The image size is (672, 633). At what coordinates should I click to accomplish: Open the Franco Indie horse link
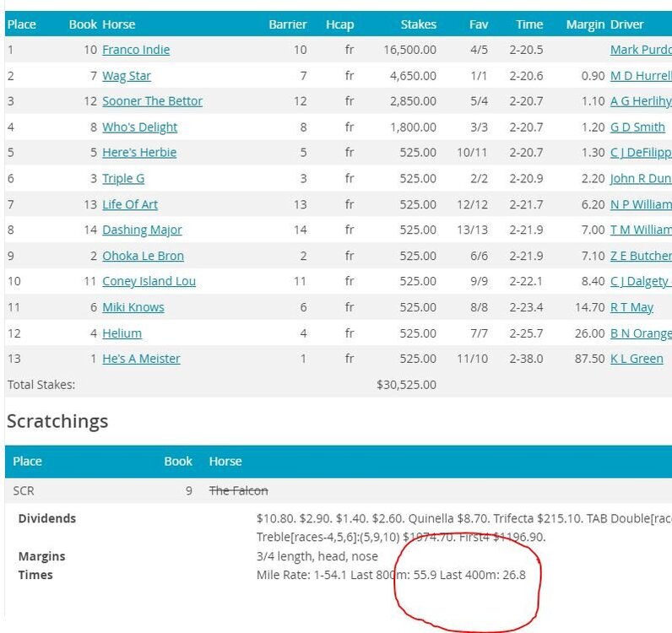click(x=136, y=50)
